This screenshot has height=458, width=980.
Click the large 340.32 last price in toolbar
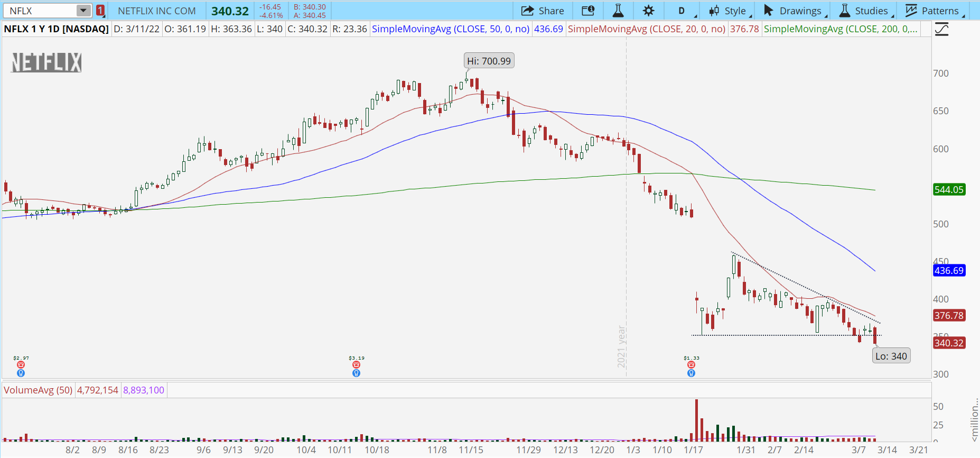[230, 11]
